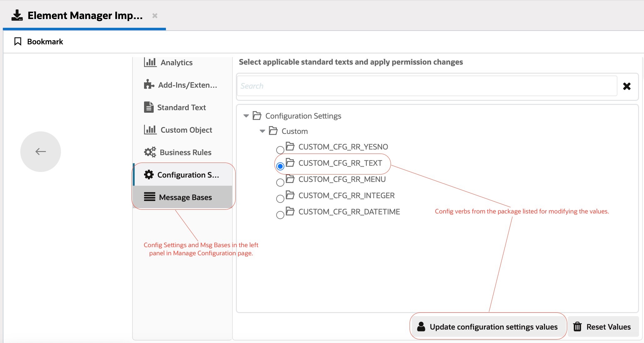Screen dimensions: 644x343
Task: Switch to Configuration Settings in left panel
Action: click(187, 175)
